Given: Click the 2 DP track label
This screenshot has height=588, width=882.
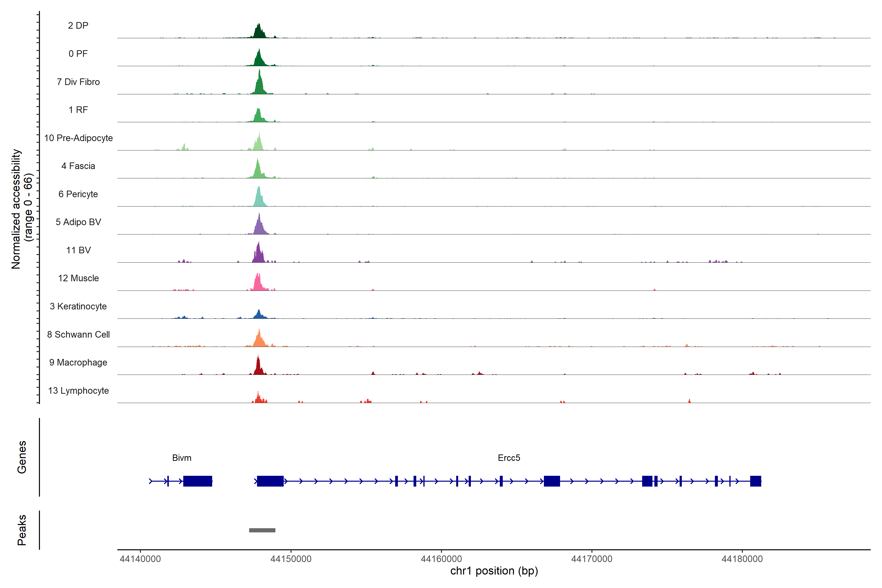Looking at the screenshot, I should pyautogui.click(x=78, y=25).
